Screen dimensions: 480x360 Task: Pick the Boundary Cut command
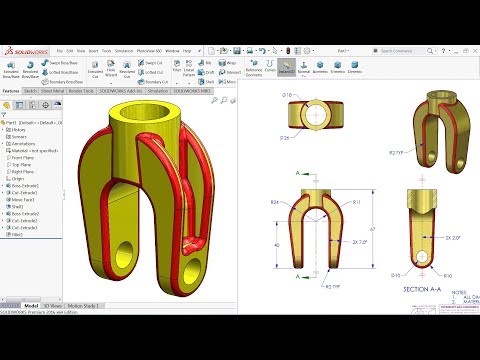pos(153,82)
